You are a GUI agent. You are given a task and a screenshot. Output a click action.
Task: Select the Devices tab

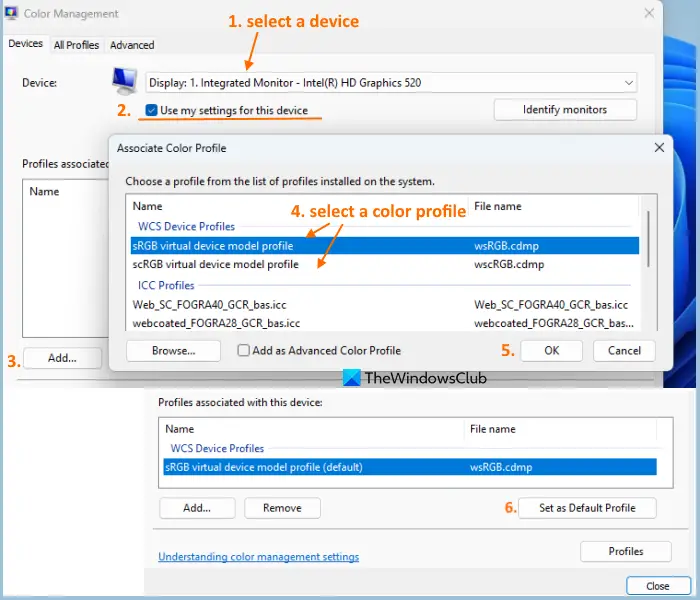pos(26,45)
